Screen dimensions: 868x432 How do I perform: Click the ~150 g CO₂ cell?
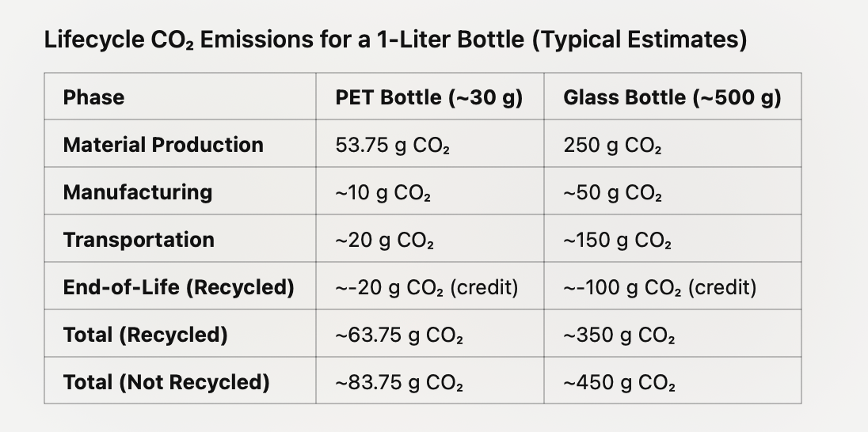coord(617,240)
